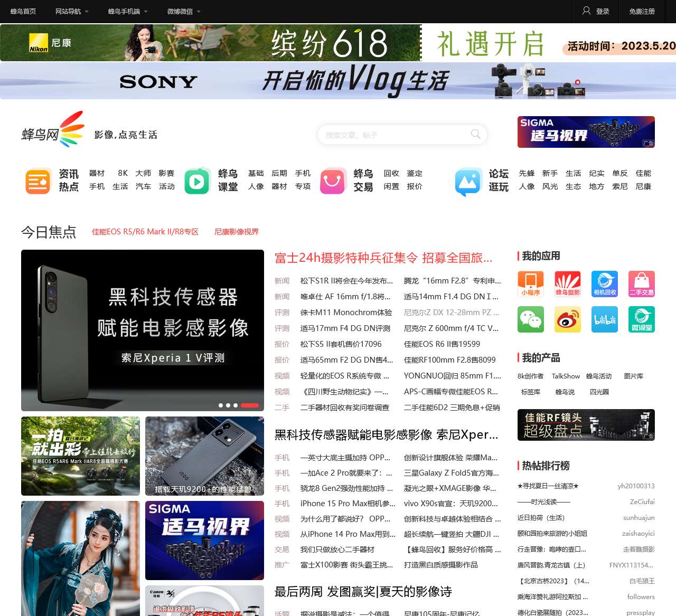676x616 pixels.
Task: Open the 富士24h摄影特种兵征集令 headline
Action: pos(383,258)
